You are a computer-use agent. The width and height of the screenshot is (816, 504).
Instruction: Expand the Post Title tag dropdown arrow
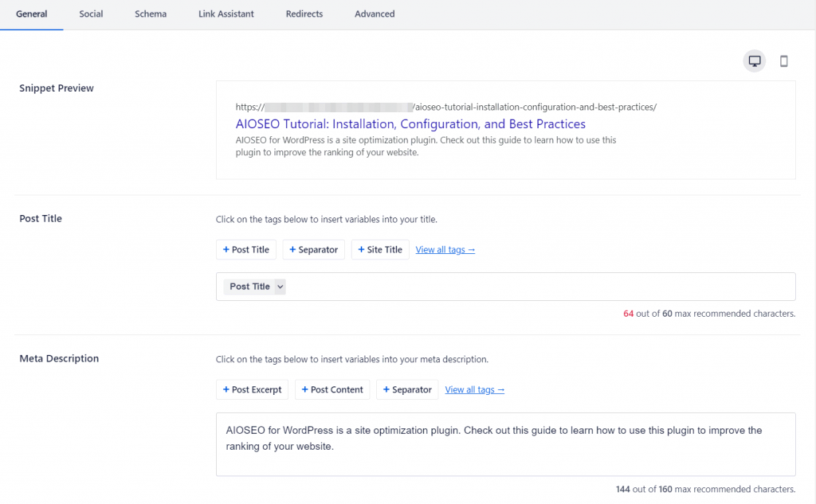pos(280,287)
